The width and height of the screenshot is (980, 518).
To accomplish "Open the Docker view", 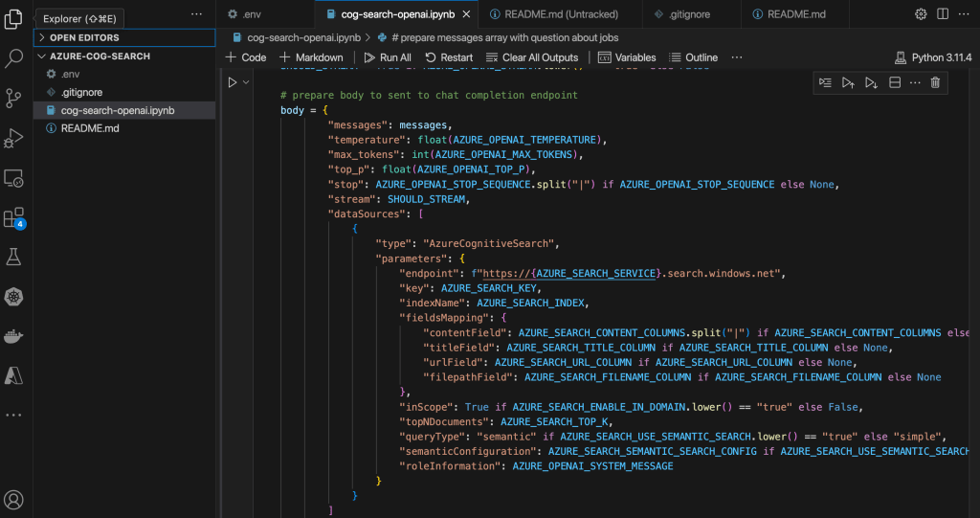I will 13,336.
